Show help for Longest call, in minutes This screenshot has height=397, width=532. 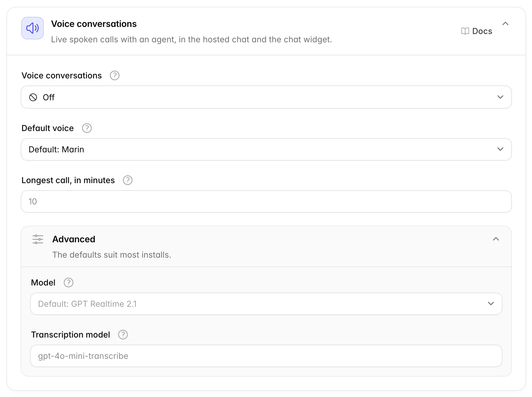tap(128, 180)
